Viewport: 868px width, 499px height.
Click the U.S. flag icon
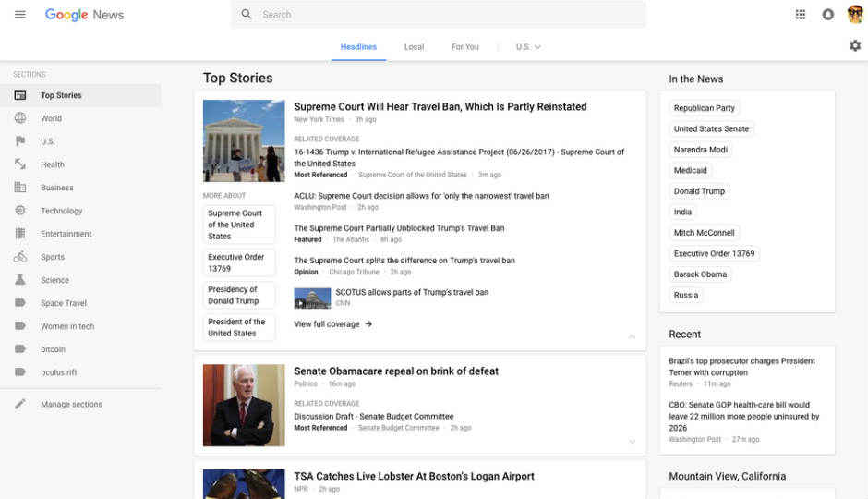coord(20,141)
